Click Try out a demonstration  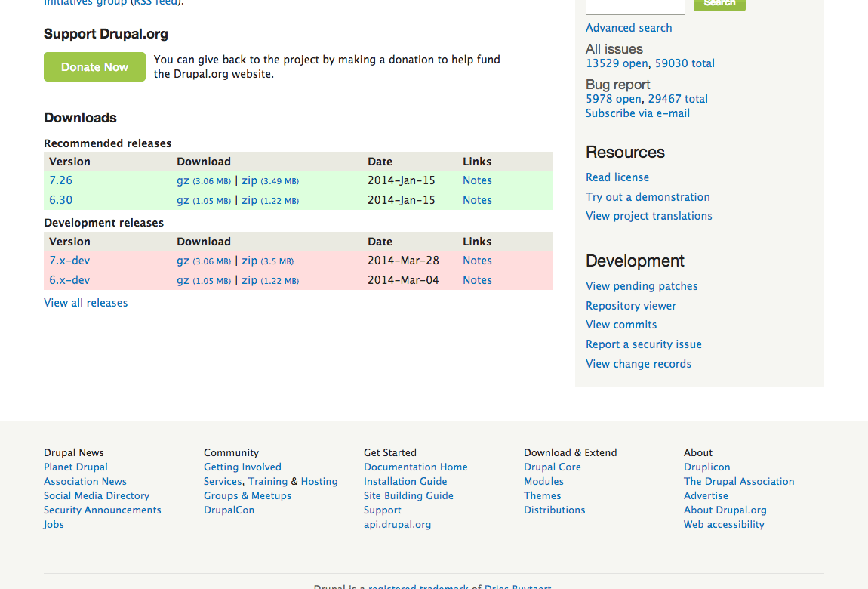648,197
